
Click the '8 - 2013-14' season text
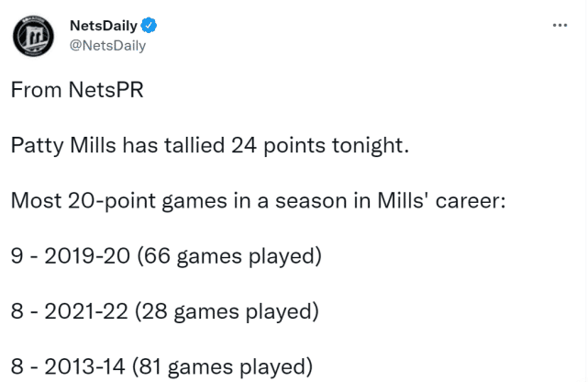[x=69, y=365]
